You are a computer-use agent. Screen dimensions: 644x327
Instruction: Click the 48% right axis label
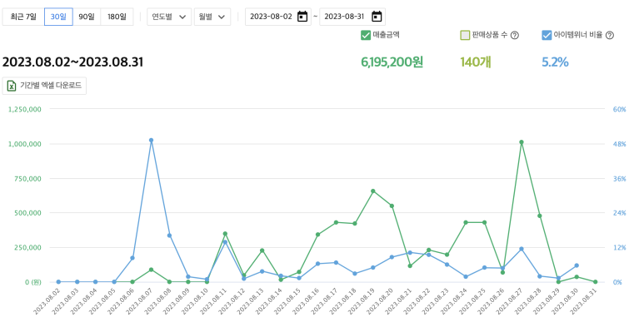point(619,144)
